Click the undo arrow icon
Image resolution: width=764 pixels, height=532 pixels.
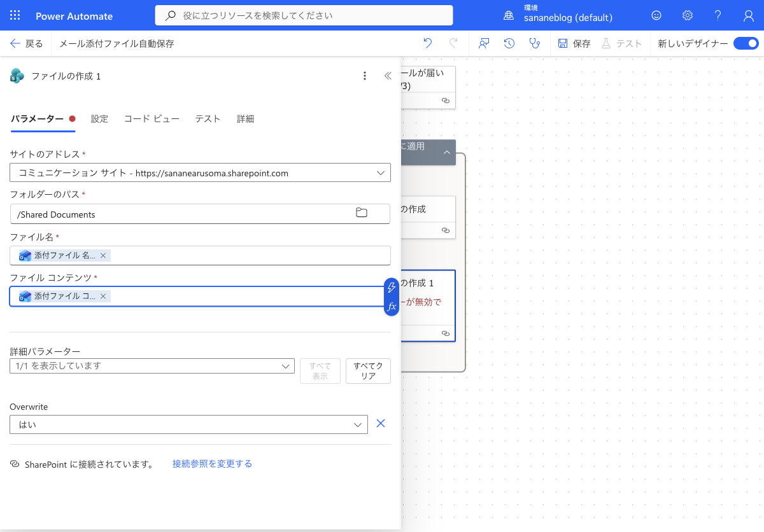(x=428, y=43)
